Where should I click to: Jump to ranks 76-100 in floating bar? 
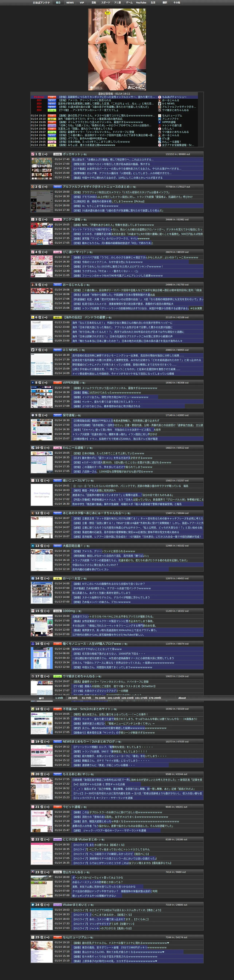coord(100,698)
